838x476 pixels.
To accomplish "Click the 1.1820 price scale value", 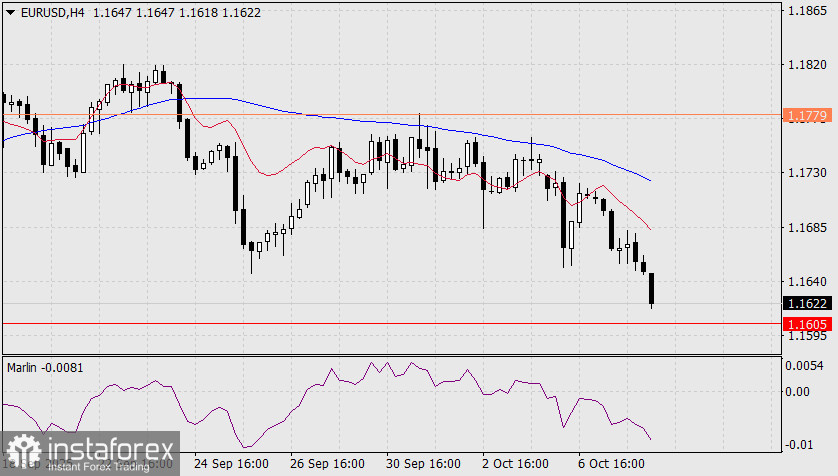I will [808, 65].
